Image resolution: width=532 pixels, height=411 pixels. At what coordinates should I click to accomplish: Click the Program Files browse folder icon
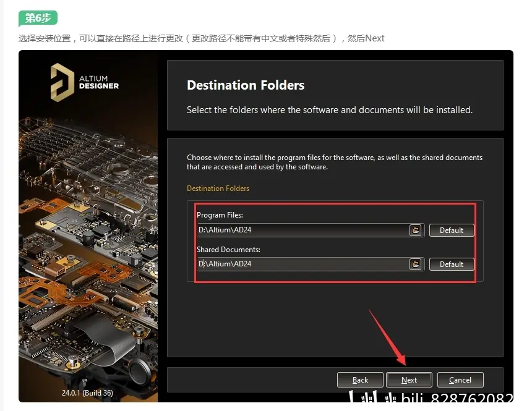[x=415, y=231]
